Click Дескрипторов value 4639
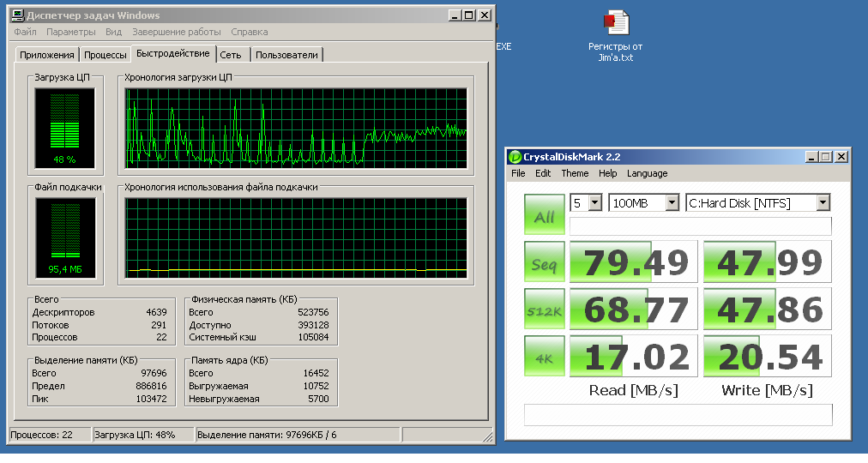This screenshot has width=868, height=463. click(156, 312)
